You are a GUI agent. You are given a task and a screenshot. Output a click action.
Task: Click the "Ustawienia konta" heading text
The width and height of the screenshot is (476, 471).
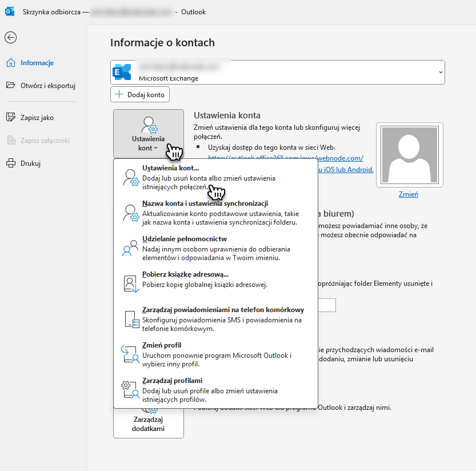[x=227, y=115]
